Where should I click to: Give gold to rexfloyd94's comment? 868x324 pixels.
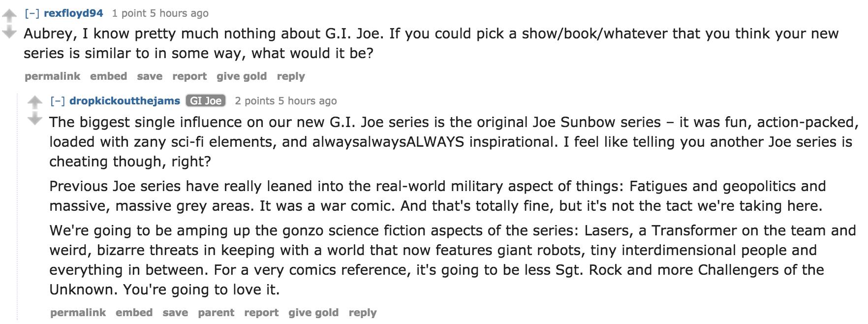tap(241, 76)
